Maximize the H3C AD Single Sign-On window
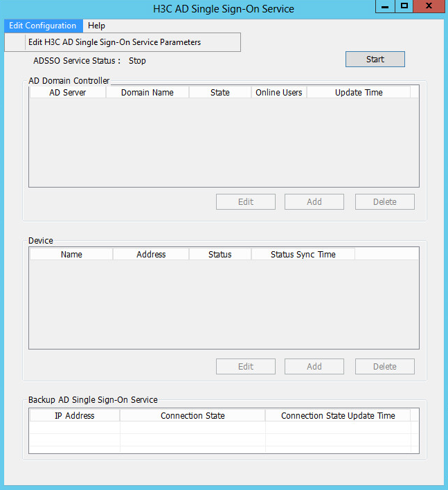Image resolution: width=448 pixels, height=490 pixels. tap(404, 6)
